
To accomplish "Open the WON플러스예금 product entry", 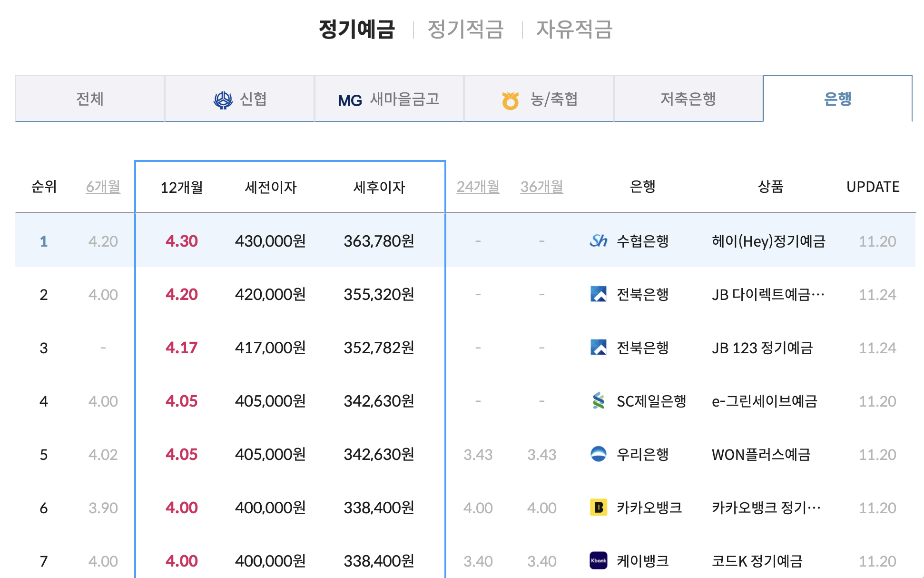I will (x=760, y=455).
